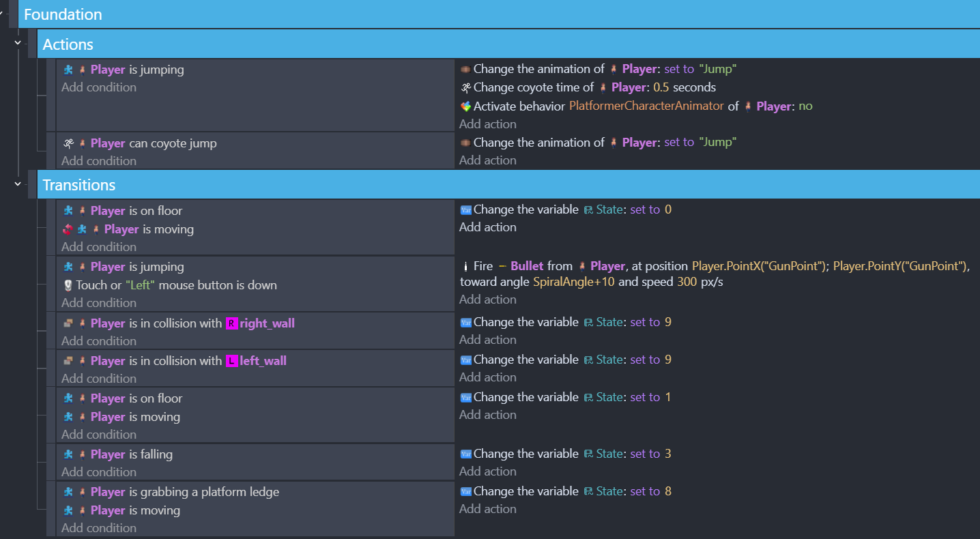Click the Fire Bullet action icon

click(465, 267)
